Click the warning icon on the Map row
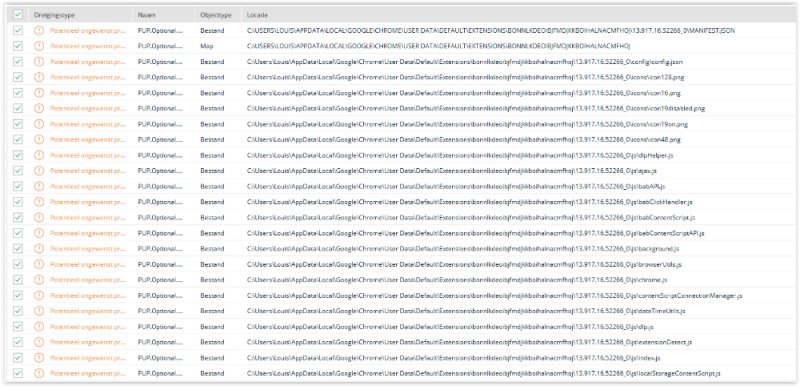800x386 pixels. [39, 46]
